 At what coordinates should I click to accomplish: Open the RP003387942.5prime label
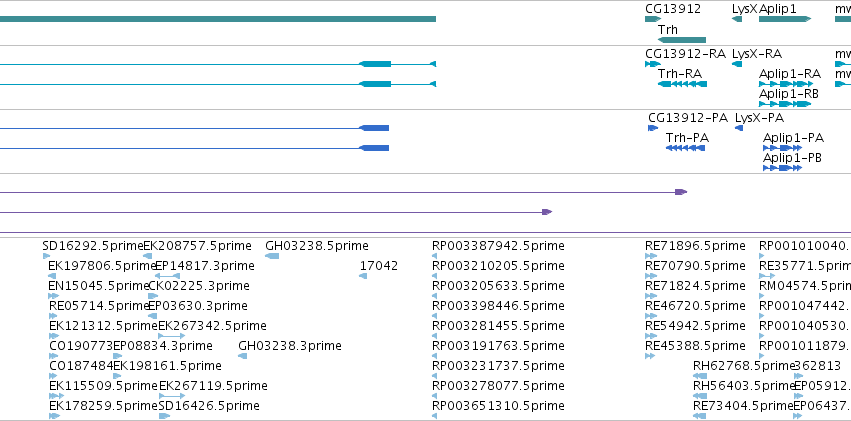pos(498,246)
